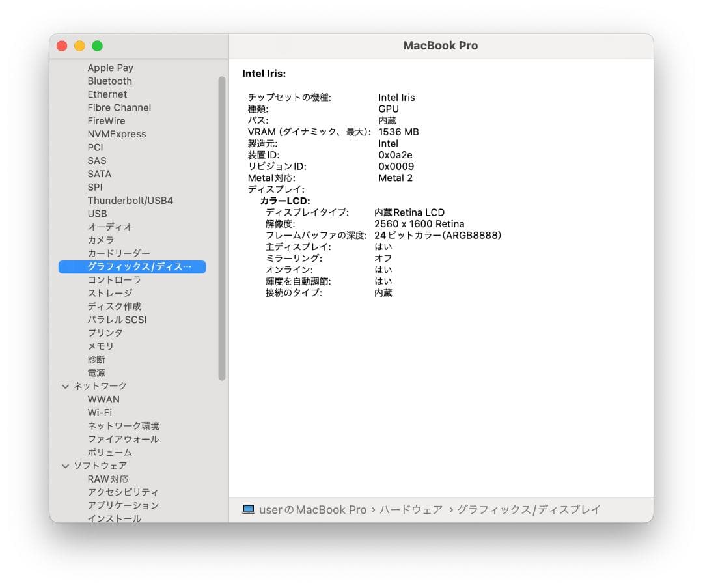Open the Ethernet hardware section
The image size is (703, 588).
(107, 94)
